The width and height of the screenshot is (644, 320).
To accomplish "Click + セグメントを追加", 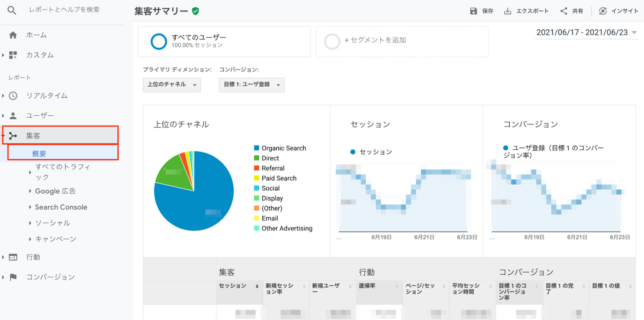I will [x=375, y=40].
